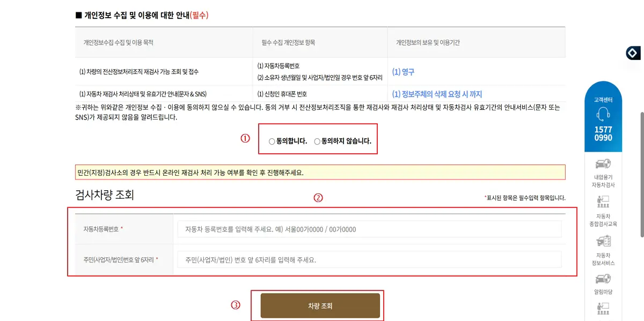
Task: Click the 검사차량 조회 heading
Action: [x=105, y=195]
